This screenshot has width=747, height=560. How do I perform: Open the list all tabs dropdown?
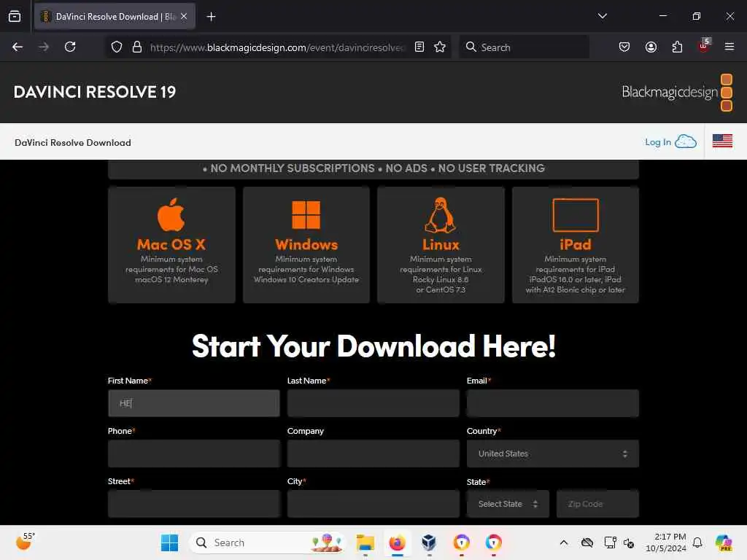[x=602, y=16]
